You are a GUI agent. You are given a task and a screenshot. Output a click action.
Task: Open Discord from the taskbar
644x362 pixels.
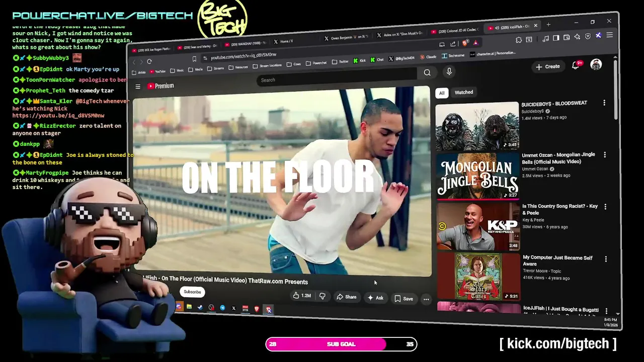coord(179,307)
